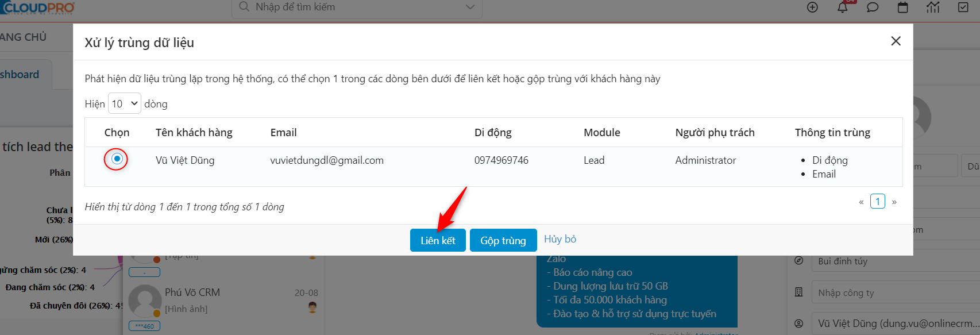Click the company building icon
980x335 pixels.
point(798,292)
